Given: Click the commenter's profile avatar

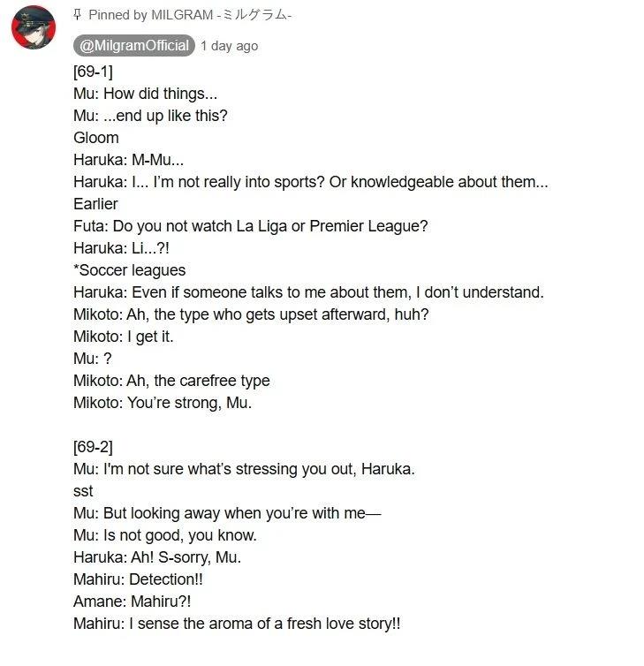Looking at the screenshot, I should (34, 27).
